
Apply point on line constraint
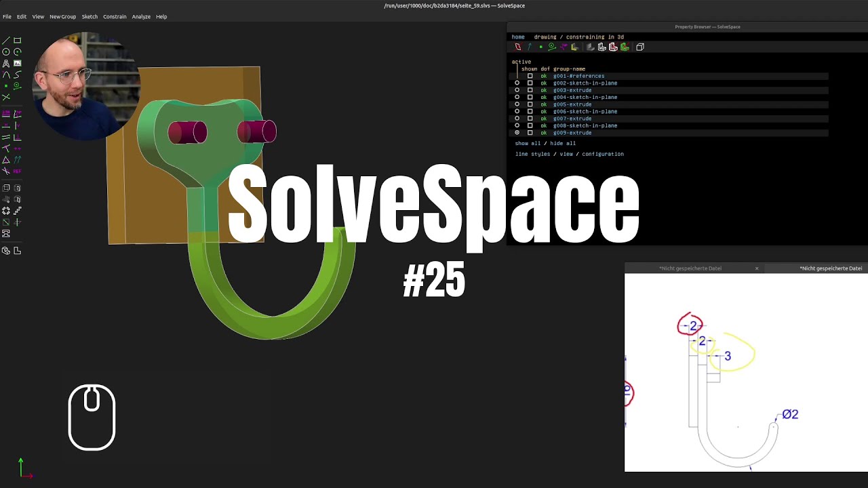click(6, 148)
